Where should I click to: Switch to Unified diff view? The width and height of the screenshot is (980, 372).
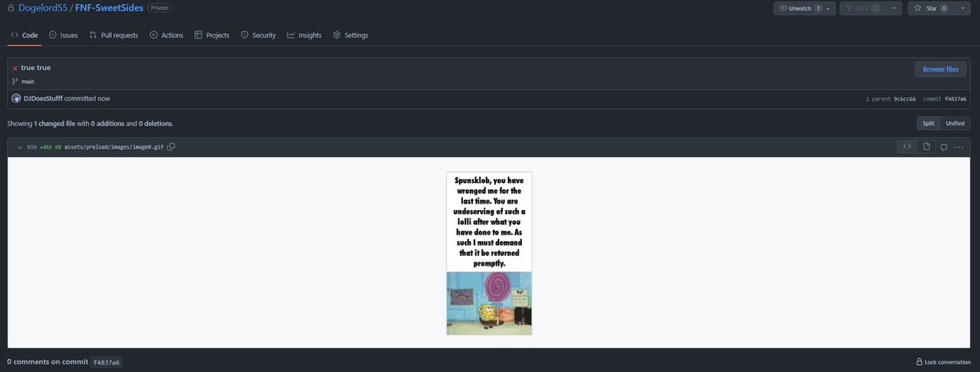click(955, 123)
